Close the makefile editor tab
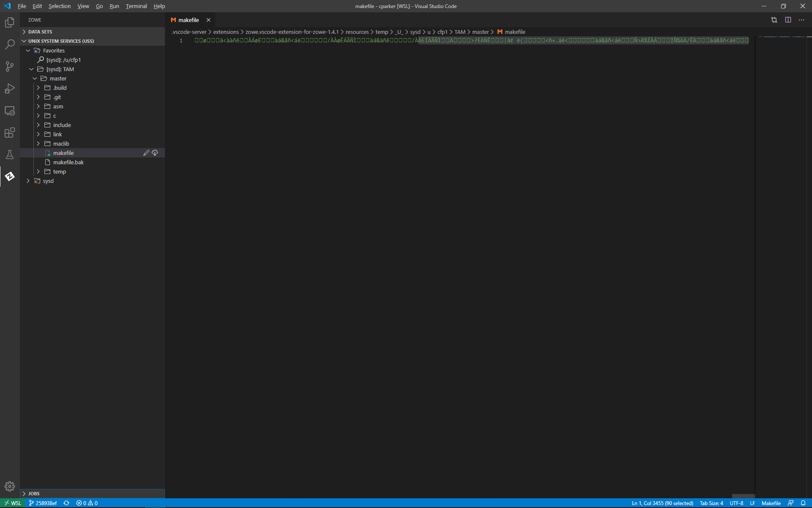 click(208, 20)
